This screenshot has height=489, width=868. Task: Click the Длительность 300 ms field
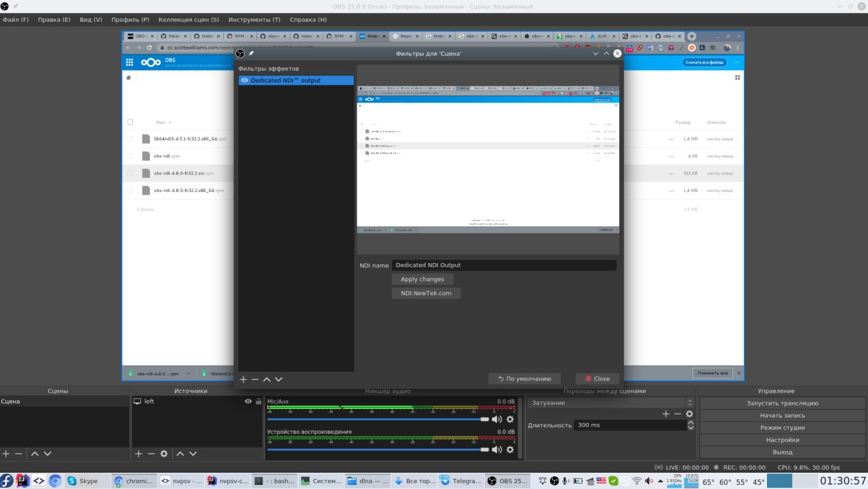(630, 425)
